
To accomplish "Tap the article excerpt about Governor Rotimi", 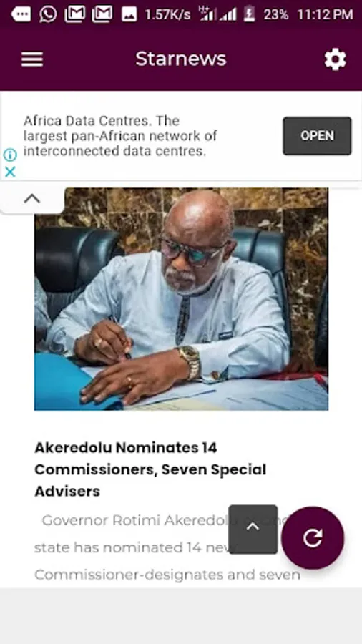I will coord(167,547).
